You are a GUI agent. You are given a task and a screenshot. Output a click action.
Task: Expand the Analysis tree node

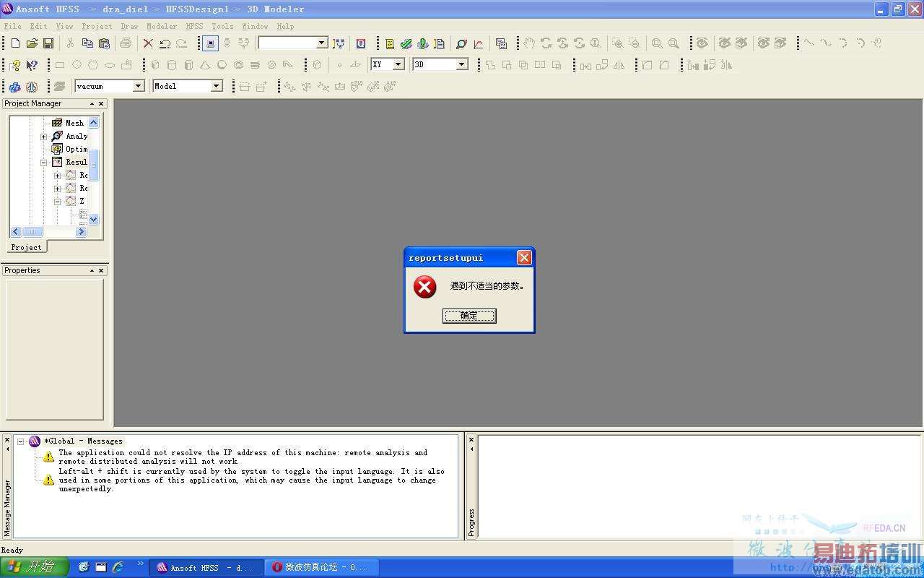click(x=44, y=137)
